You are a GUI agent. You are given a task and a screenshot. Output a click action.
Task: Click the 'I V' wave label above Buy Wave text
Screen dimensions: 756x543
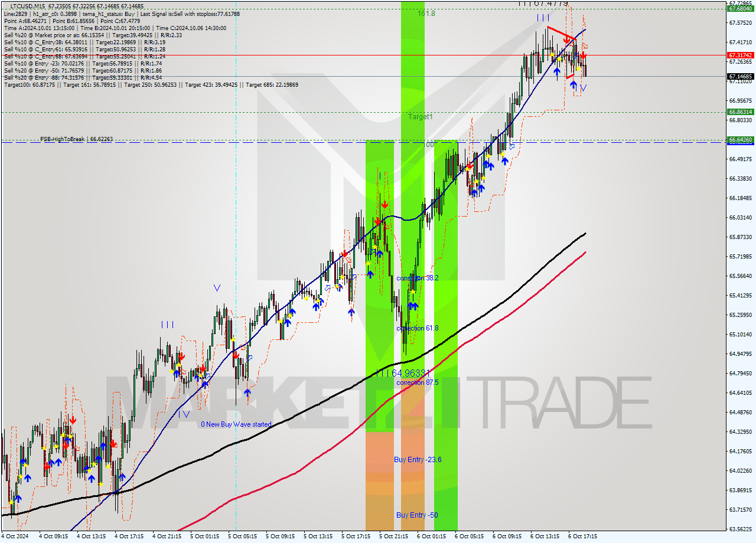[184, 414]
